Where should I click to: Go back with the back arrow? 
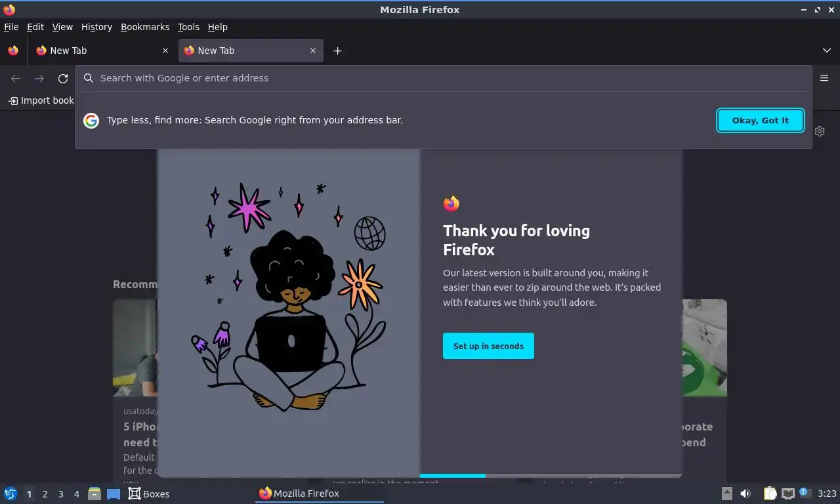pyautogui.click(x=16, y=79)
